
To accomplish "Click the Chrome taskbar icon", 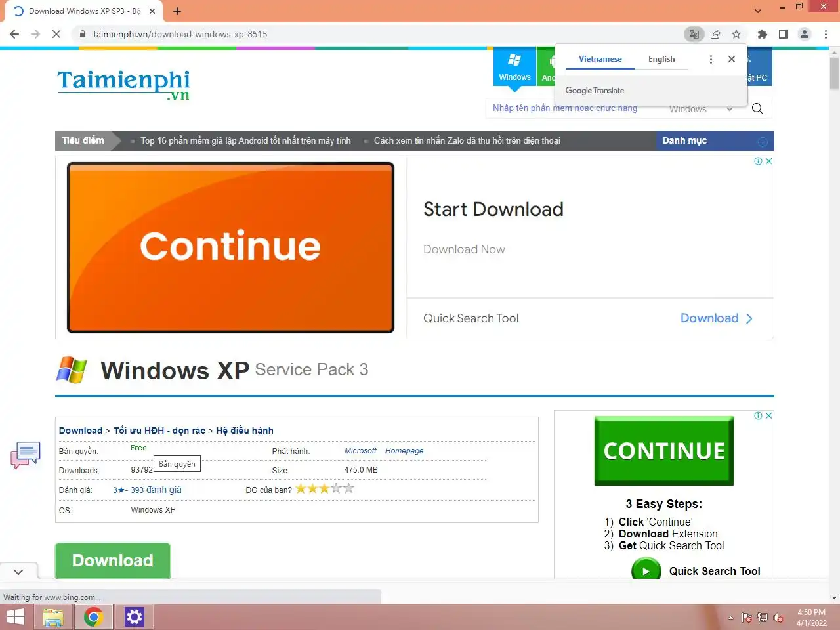I will 93,617.
